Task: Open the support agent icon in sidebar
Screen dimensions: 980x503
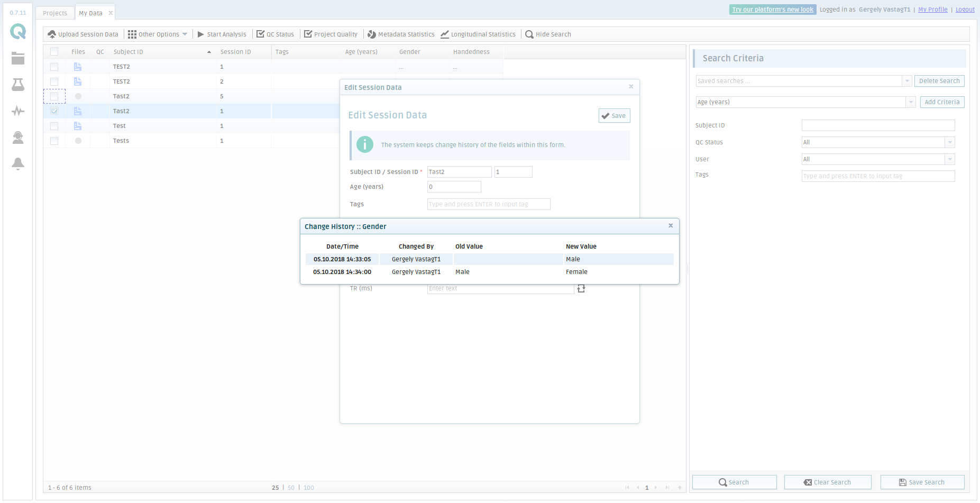Action: pyautogui.click(x=18, y=138)
